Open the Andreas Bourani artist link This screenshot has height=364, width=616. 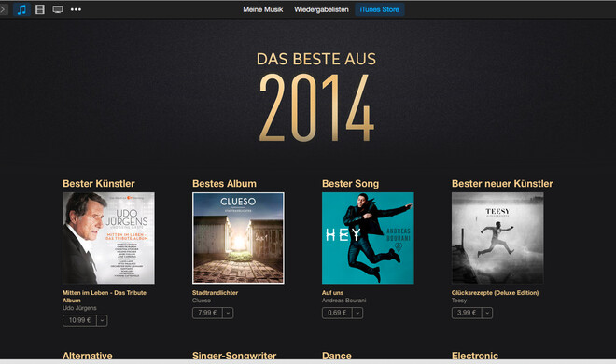[343, 301]
